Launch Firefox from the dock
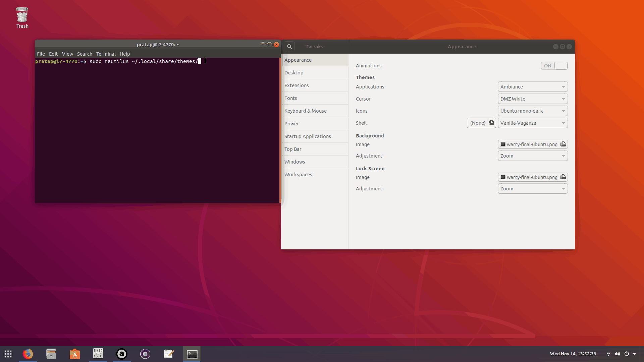The image size is (644, 362). tap(28, 354)
